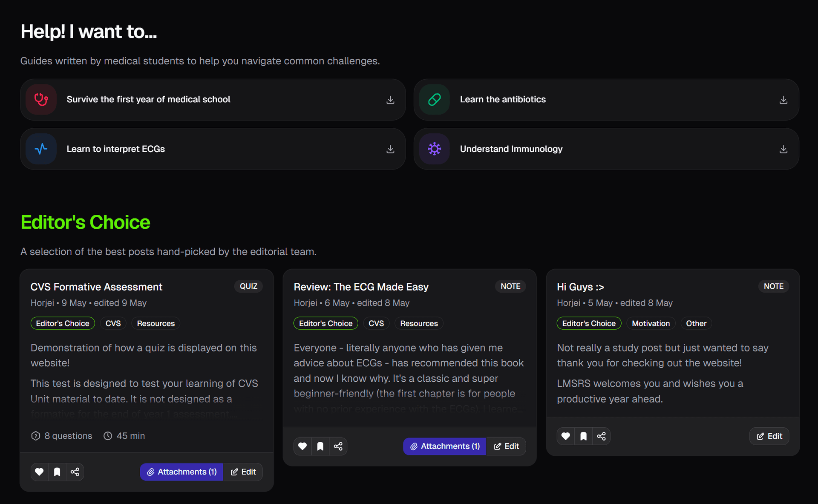The image size is (818, 504).
Task: Bookmark the ECG Made Easy review
Action: (x=320, y=446)
